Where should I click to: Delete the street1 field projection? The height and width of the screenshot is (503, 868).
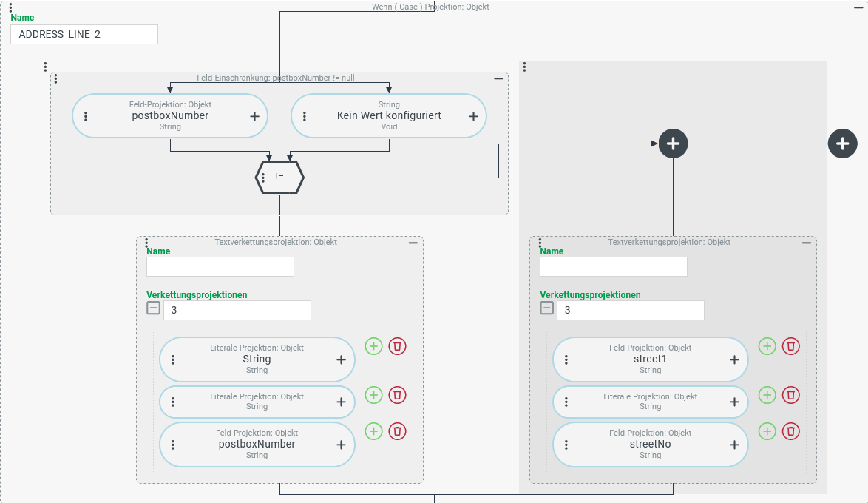click(x=790, y=346)
